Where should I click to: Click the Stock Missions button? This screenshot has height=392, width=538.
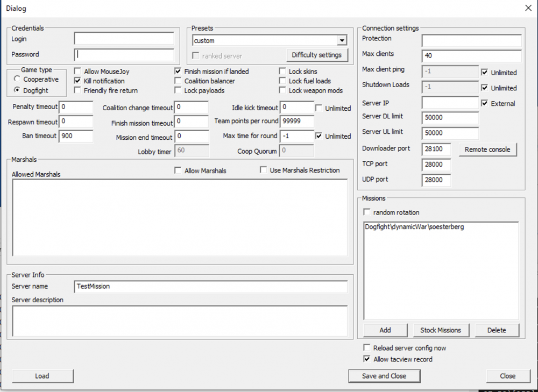441,330
